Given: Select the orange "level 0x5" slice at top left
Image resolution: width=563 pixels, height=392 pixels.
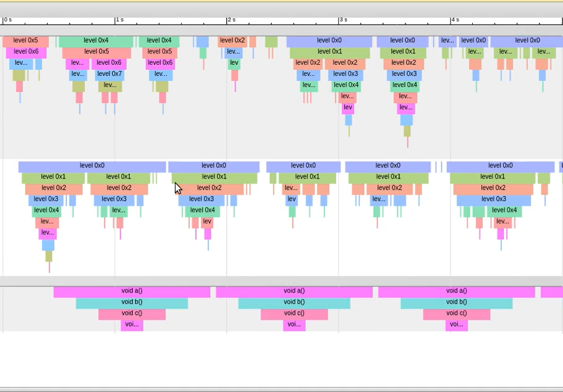Looking at the screenshot, I should (25, 41).
